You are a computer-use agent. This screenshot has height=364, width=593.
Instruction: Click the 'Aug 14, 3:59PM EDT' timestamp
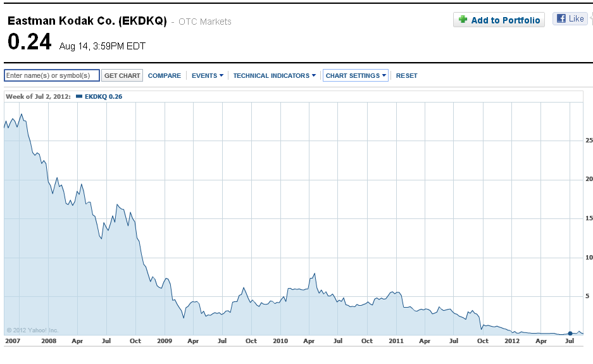(102, 46)
